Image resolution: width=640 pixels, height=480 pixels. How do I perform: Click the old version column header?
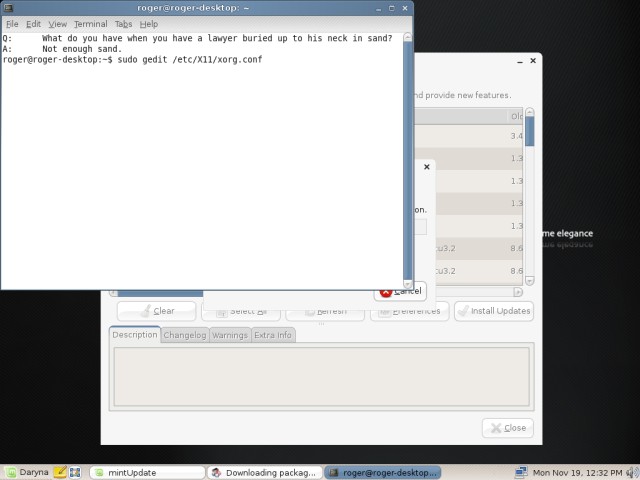(516, 117)
